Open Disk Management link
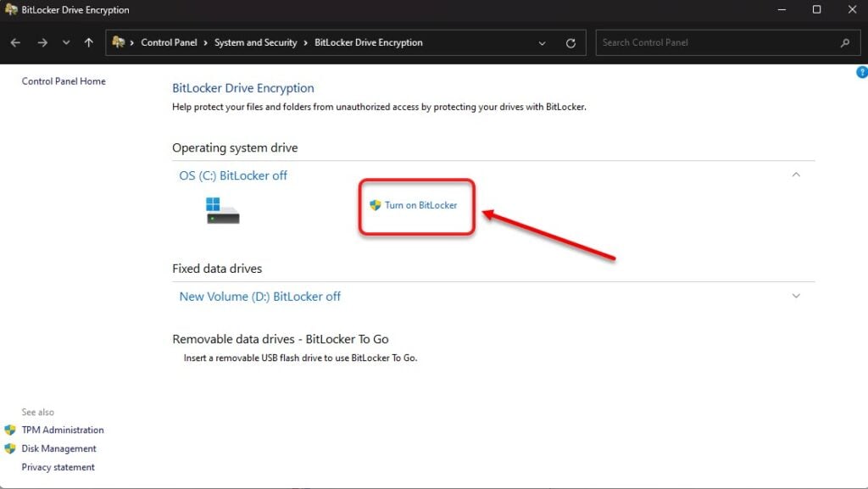The height and width of the screenshot is (489, 868). [58, 448]
